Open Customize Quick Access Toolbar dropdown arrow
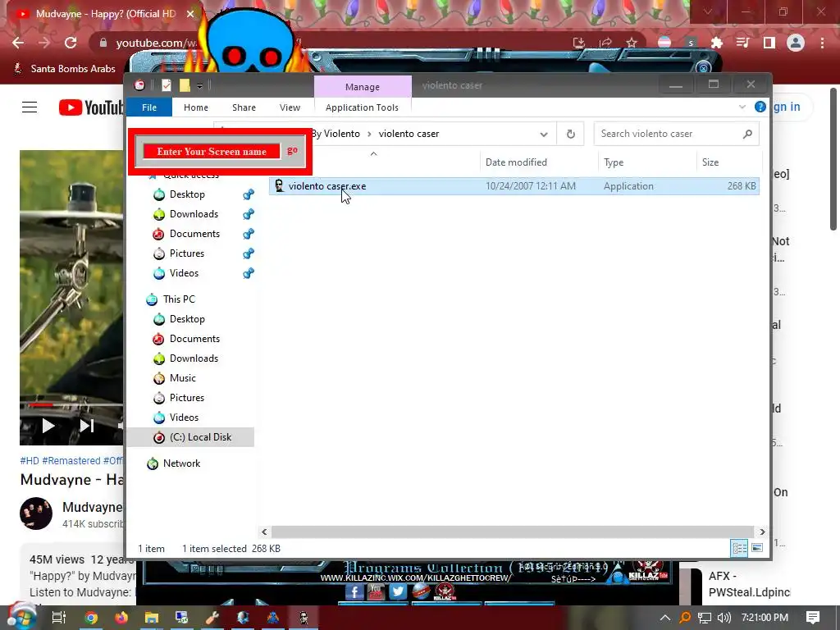Viewport: 840px width, 630px height. pyautogui.click(x=199, y=85)
